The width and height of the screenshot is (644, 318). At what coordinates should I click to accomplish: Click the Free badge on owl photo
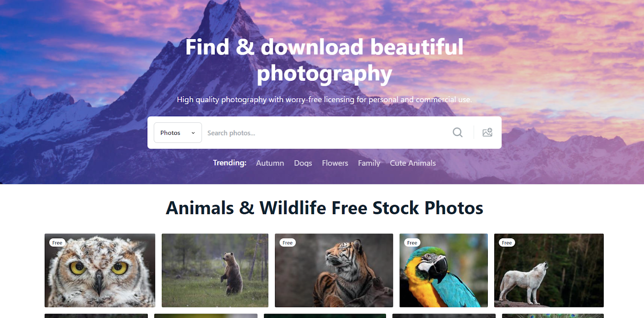point(57,243)
